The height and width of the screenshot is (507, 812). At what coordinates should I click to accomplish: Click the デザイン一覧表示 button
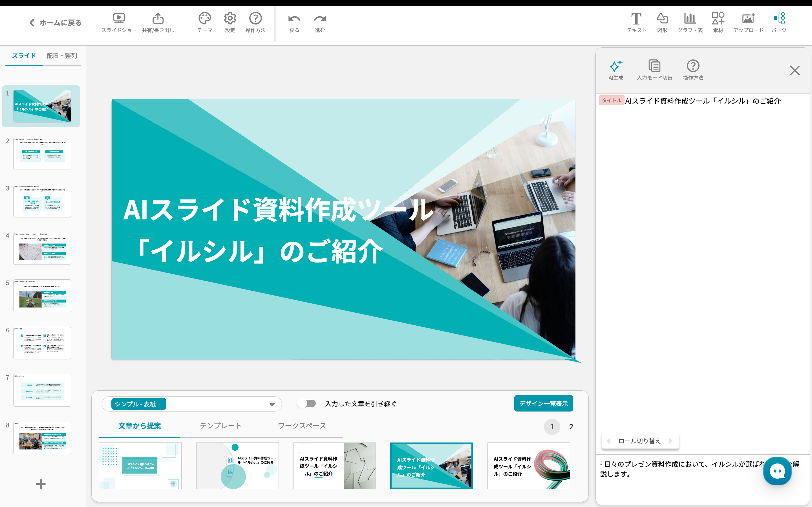point(543,403)
